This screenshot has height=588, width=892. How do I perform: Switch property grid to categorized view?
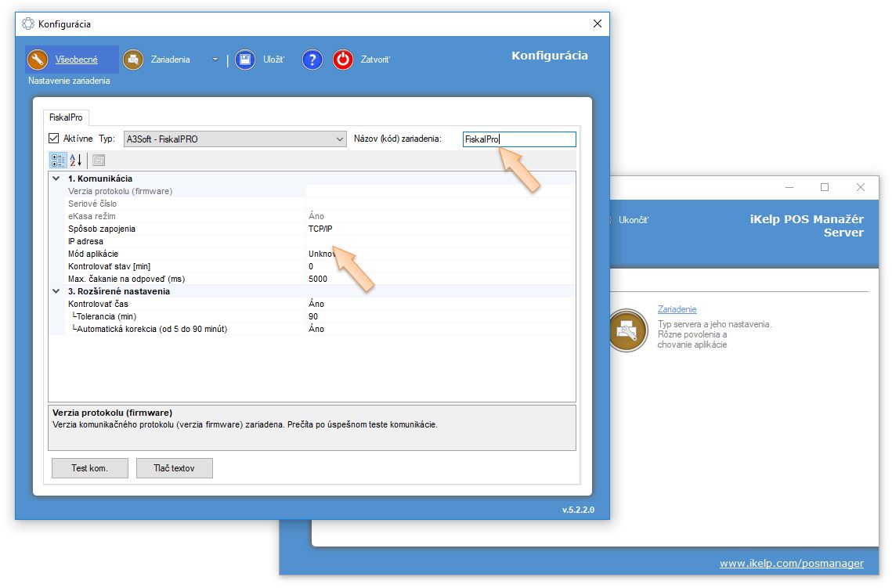[58, 161]
